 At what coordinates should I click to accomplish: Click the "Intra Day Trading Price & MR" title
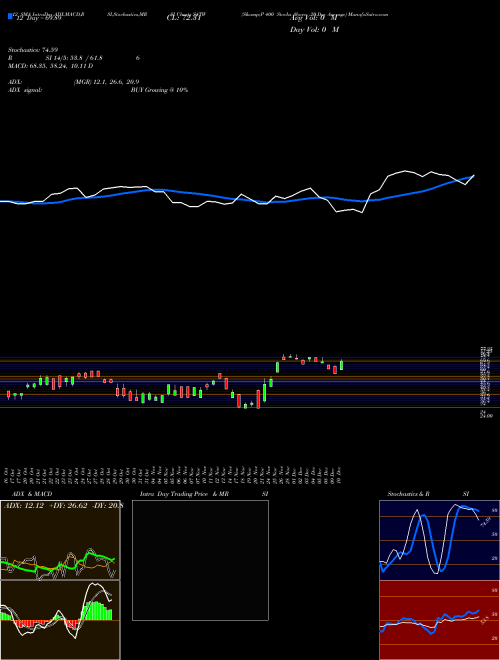(184, 494)
